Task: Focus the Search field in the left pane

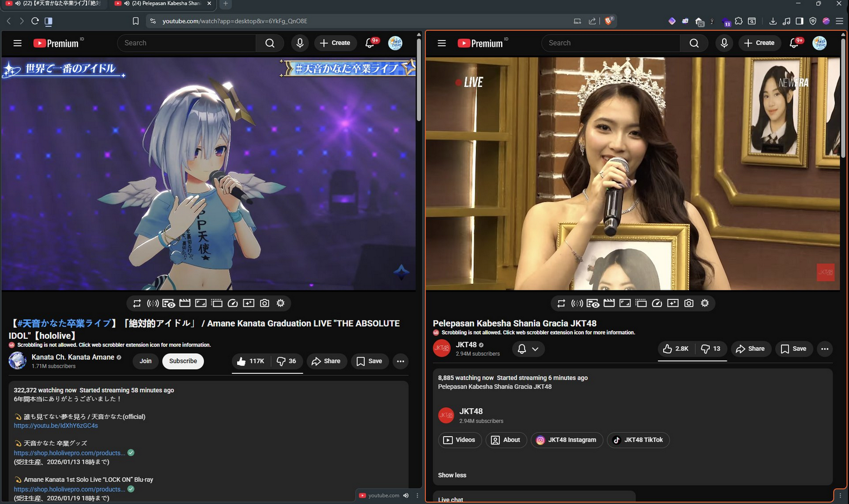Action: coord(187,43)
